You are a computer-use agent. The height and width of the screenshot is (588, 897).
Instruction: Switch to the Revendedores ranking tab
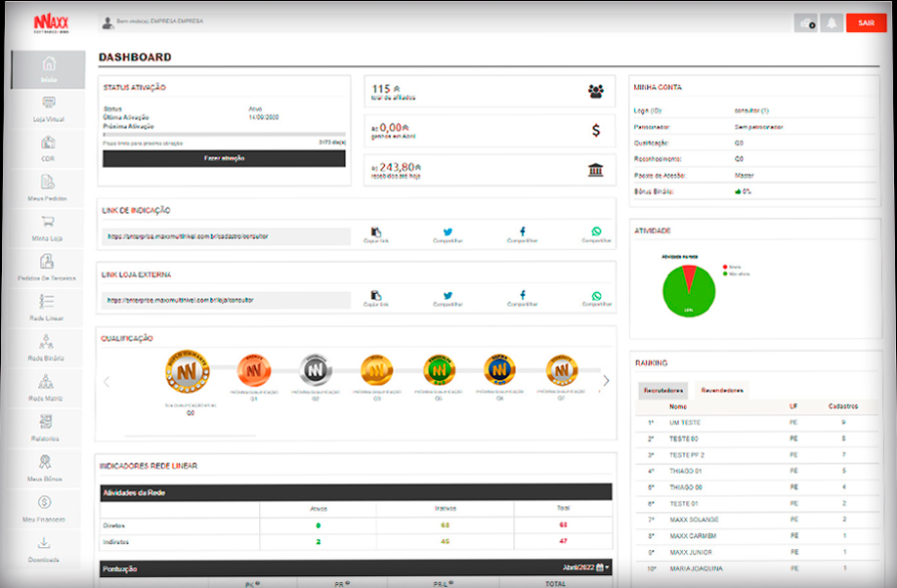pos(722,390)
